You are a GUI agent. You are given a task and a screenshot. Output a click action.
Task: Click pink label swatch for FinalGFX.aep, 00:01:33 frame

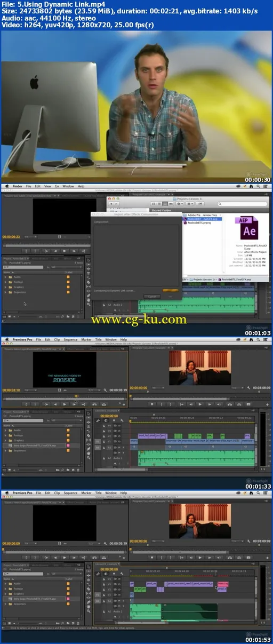pos(68,445)
